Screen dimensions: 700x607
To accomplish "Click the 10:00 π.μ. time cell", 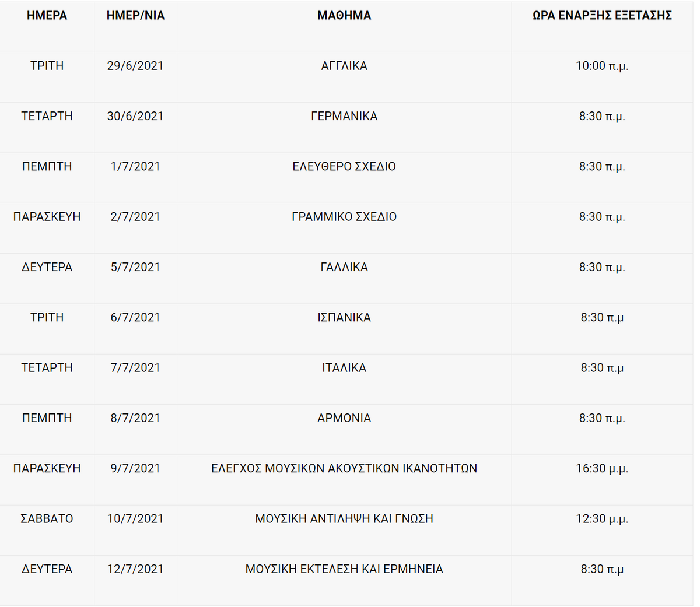I will click(x=602, y=66).
